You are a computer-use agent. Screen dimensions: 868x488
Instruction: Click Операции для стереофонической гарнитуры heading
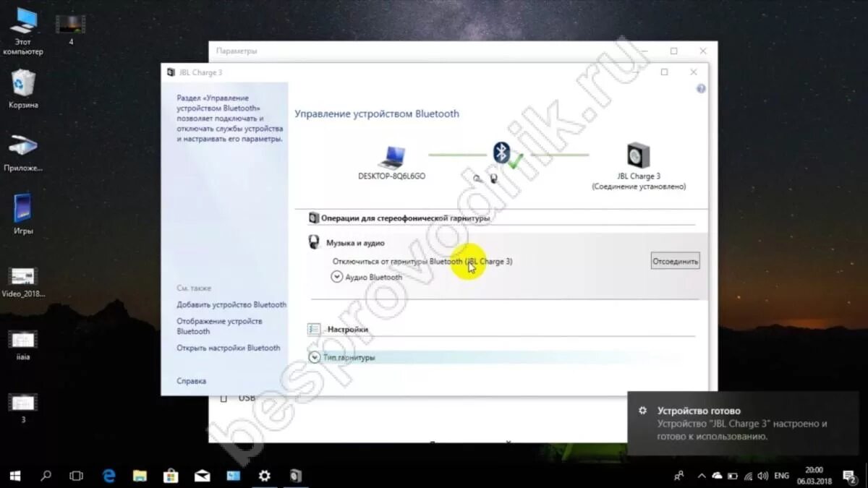[x=405, y=218]
